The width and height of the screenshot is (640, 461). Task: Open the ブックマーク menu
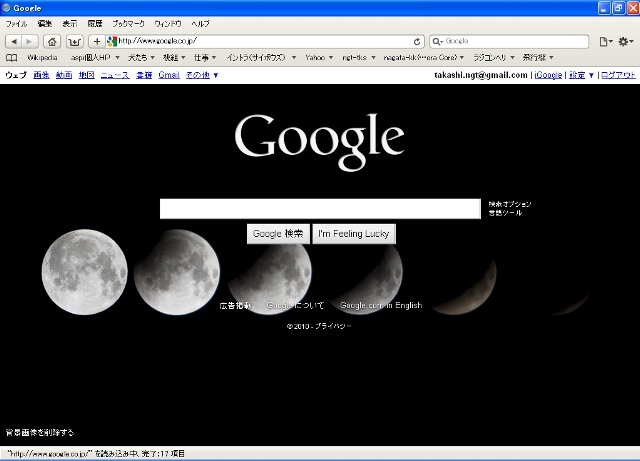coord(129,24)
